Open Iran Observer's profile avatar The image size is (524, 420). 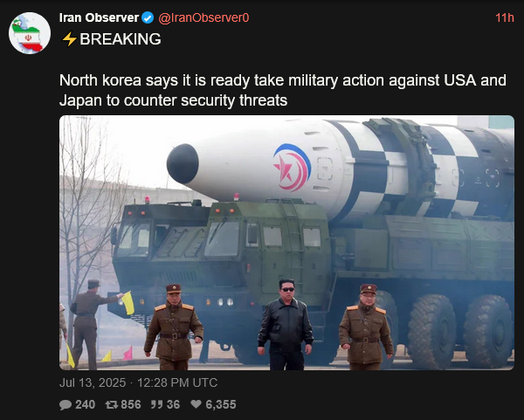[x=30, y=33]
